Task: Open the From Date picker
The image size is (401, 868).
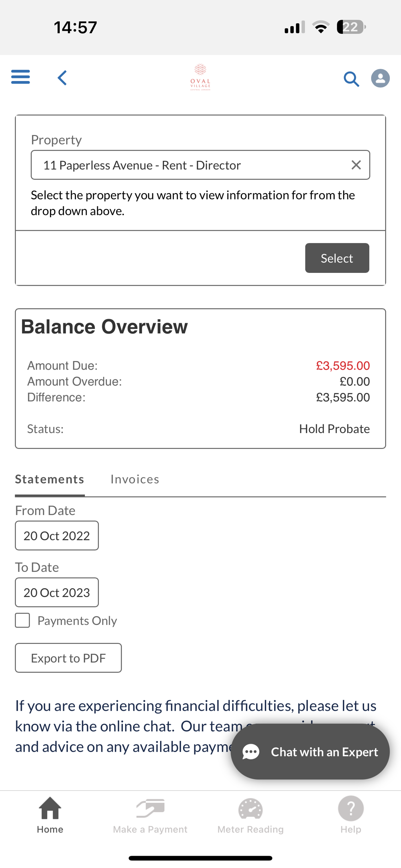Action: click(x=57, y=535)
